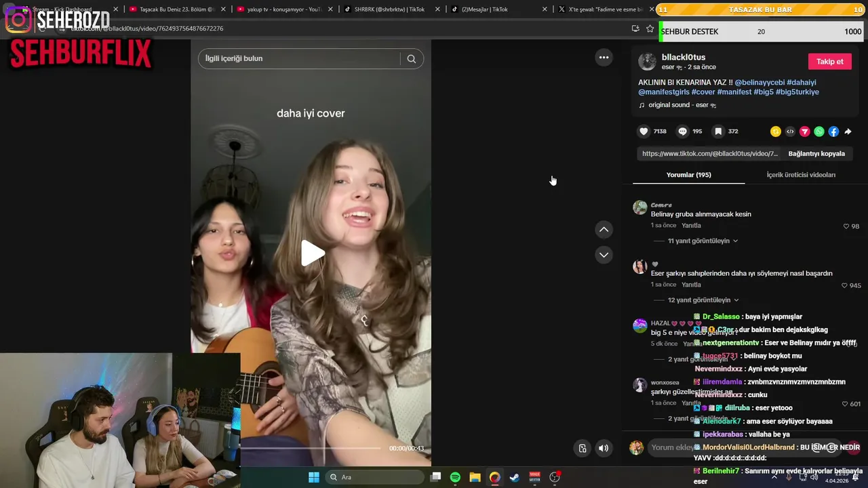Open the bllackl0tus profile name
The width and height of the screenshot is (868, 488).
pos(684,58)
